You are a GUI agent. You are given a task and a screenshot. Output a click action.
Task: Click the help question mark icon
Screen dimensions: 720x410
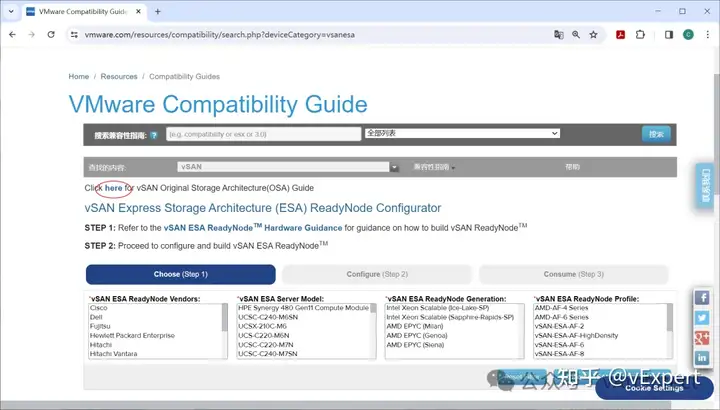click(x=154, y=135)
